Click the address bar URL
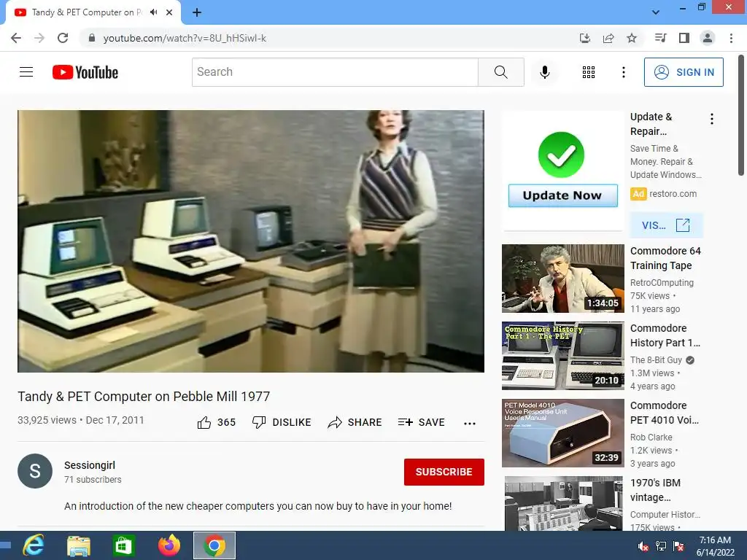 pos(185,38)
